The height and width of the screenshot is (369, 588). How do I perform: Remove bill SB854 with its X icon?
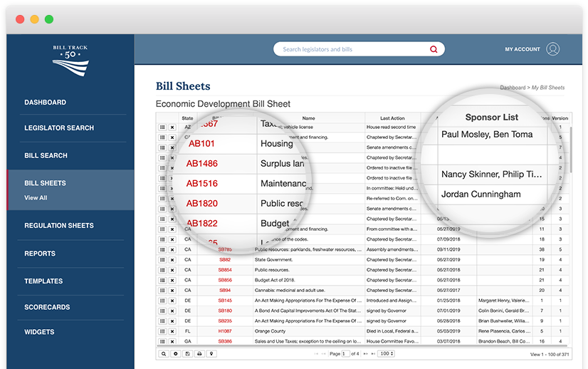(x=172, y=270)
